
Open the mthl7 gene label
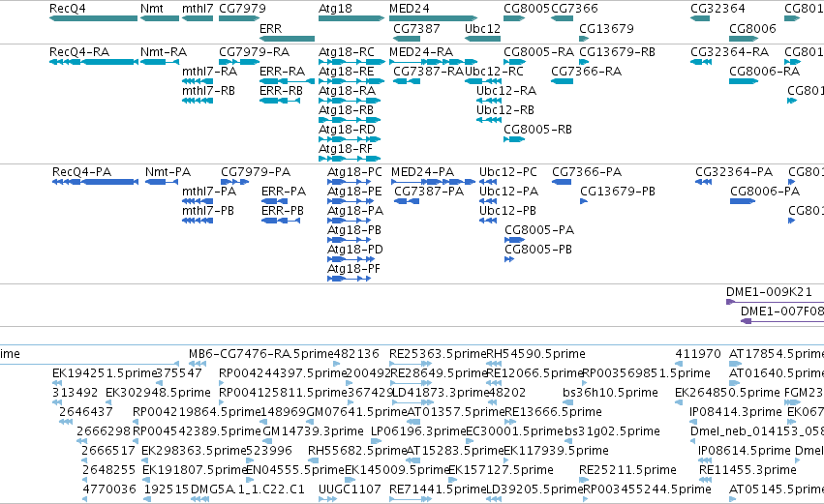tap(198, 9)
